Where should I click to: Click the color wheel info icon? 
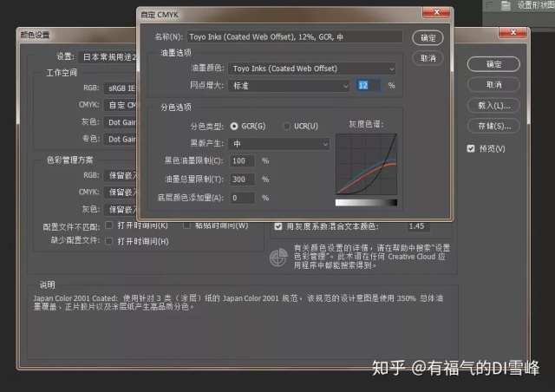278,258
